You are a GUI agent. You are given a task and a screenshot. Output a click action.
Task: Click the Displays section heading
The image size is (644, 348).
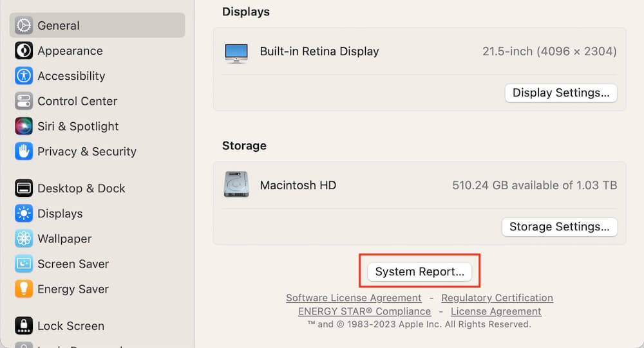(245, 12)
